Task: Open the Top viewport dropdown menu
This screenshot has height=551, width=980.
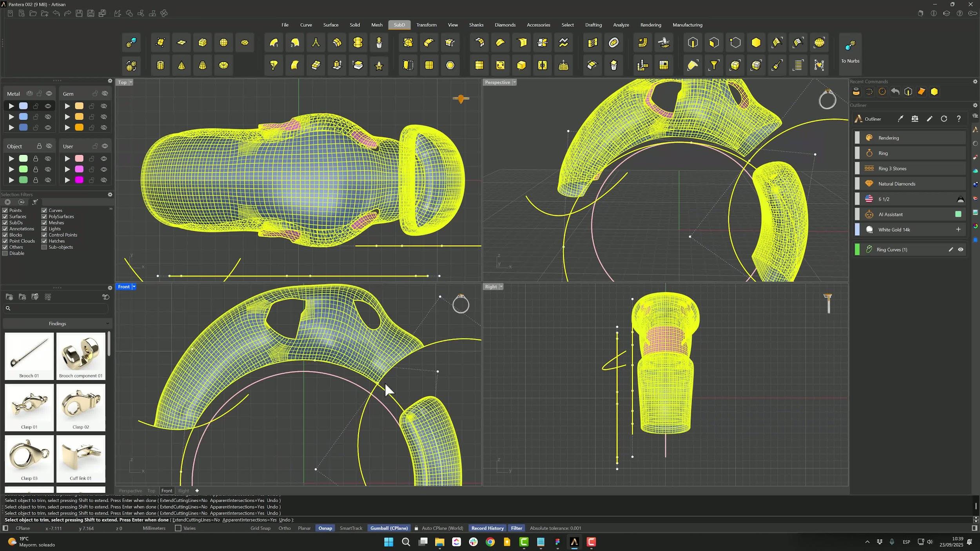Action: [131, 82]
